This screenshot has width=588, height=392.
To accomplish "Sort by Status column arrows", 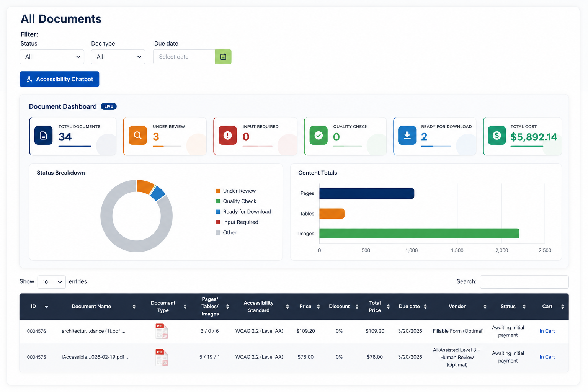I will tap(524, 307).
